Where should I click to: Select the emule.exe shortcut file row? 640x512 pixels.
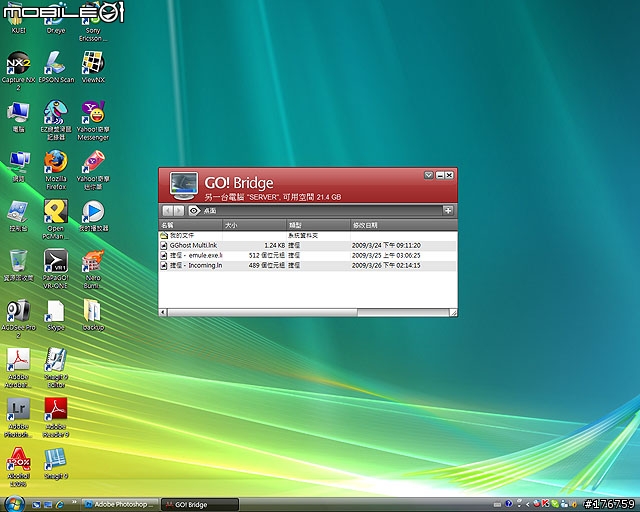click(308, 256)
